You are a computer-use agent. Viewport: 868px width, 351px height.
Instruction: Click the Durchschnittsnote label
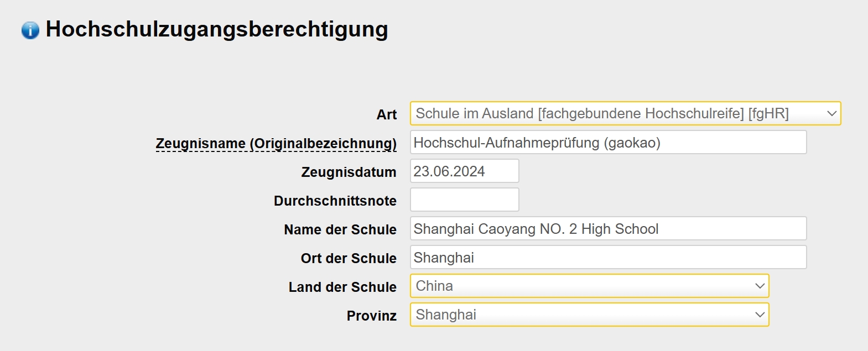click(335, 201)
